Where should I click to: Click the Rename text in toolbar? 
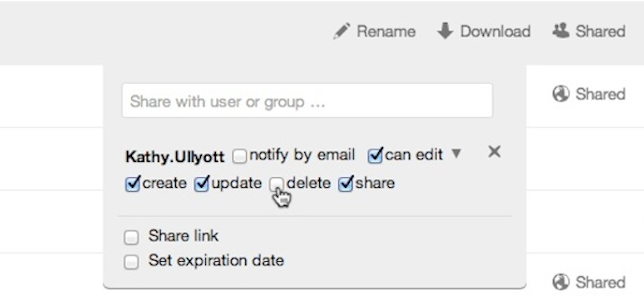click(386, 32)
